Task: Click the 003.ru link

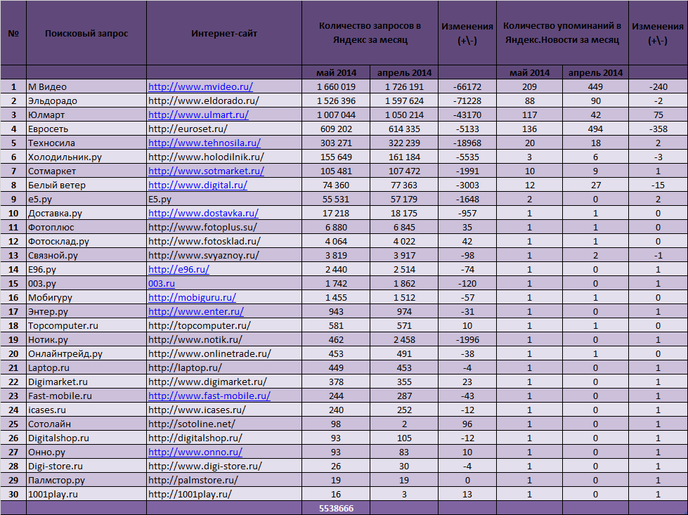Action: click(x=161, y=283)
